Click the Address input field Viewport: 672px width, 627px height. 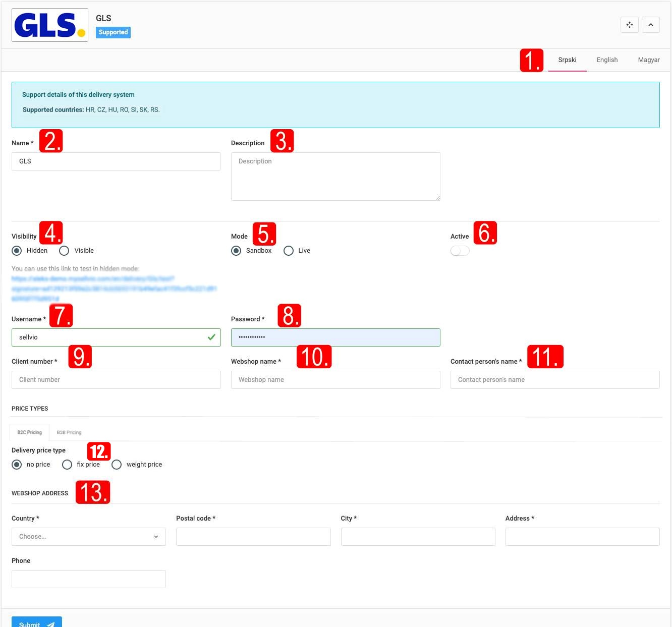pyautogui.click(x=583, y=537)
